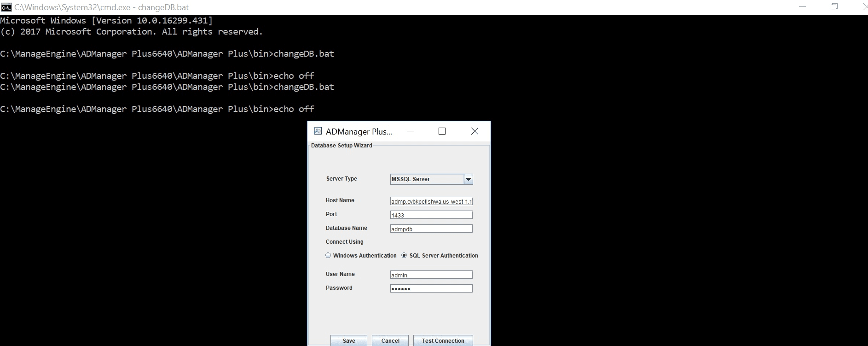Viewport: 868px width, 346px height.
Task: Hit the Cancel button
Action: pyautogui.click(x=390, y=340)
